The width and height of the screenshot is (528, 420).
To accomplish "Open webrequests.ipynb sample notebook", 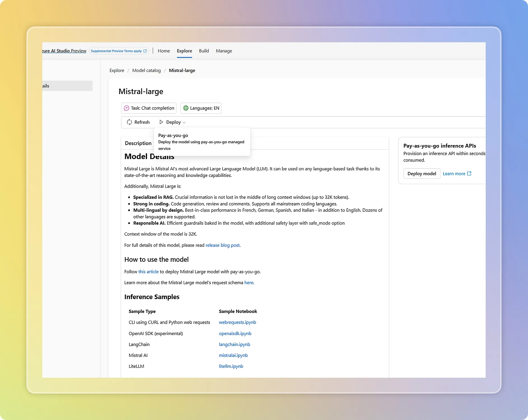I will 237,322.
